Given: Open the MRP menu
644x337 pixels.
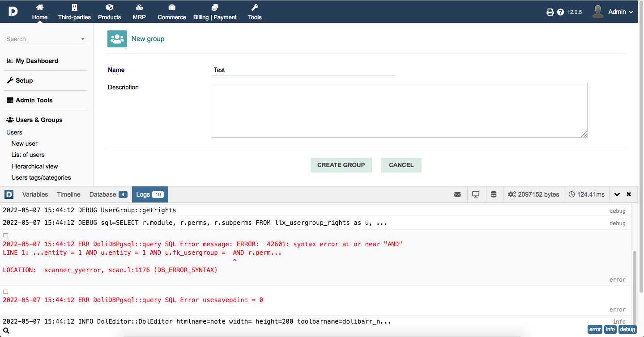Looking at the screenshot, I should click(139, 12).
